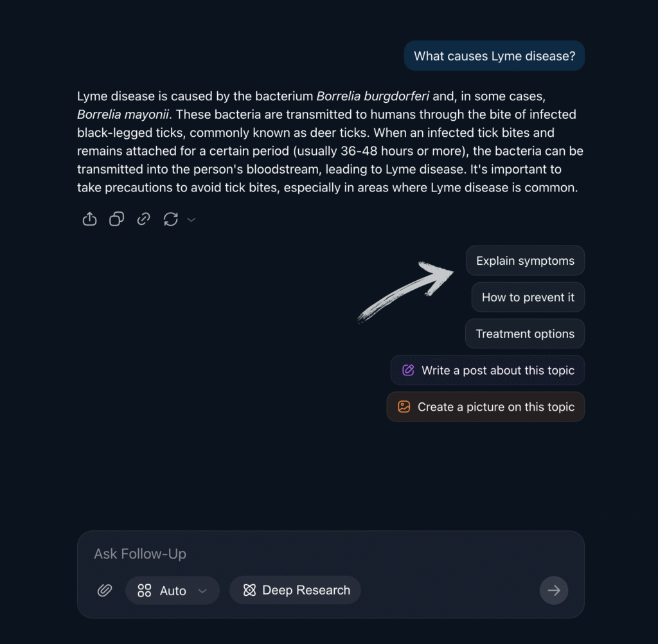
Task: Click the paperclip attachment icon
Action: point(105,590)
